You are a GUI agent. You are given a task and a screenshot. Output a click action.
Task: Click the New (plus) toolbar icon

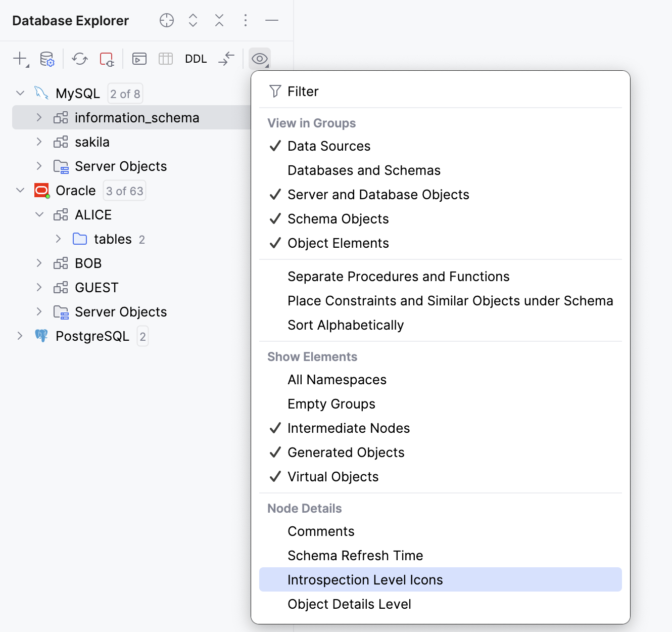pos(20,59)
